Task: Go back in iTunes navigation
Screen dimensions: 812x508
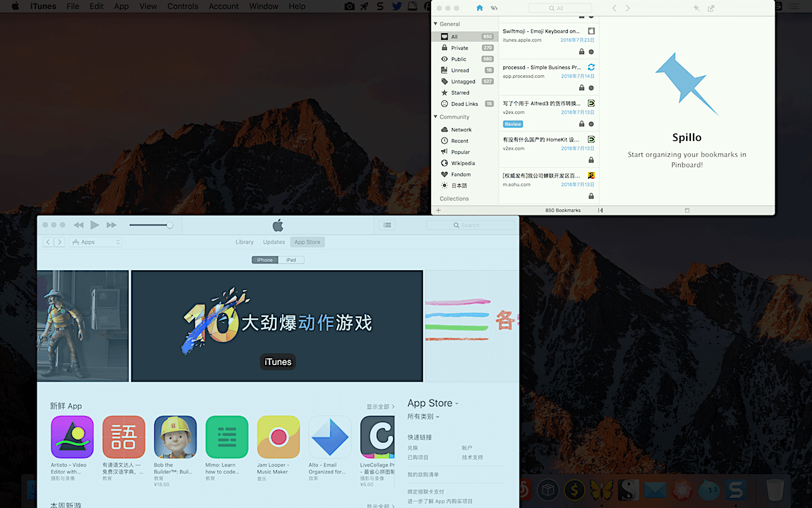Action: [49, 242]
